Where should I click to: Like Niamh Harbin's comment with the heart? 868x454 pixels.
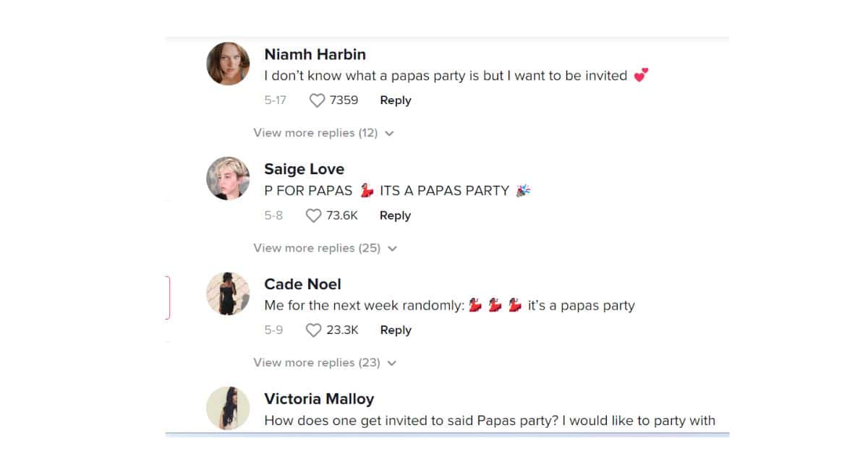[317, 100]
